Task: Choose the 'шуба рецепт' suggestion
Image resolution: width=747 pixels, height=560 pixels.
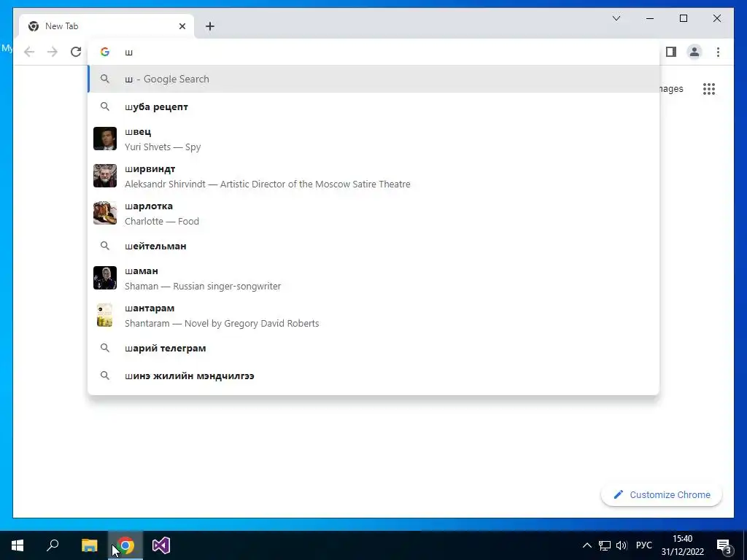Action: tap(373, 106)
